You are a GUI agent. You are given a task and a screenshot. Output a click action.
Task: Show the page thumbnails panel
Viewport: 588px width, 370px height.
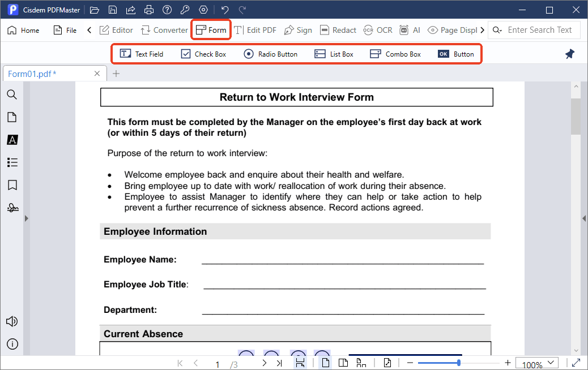[x=12, y=117]
